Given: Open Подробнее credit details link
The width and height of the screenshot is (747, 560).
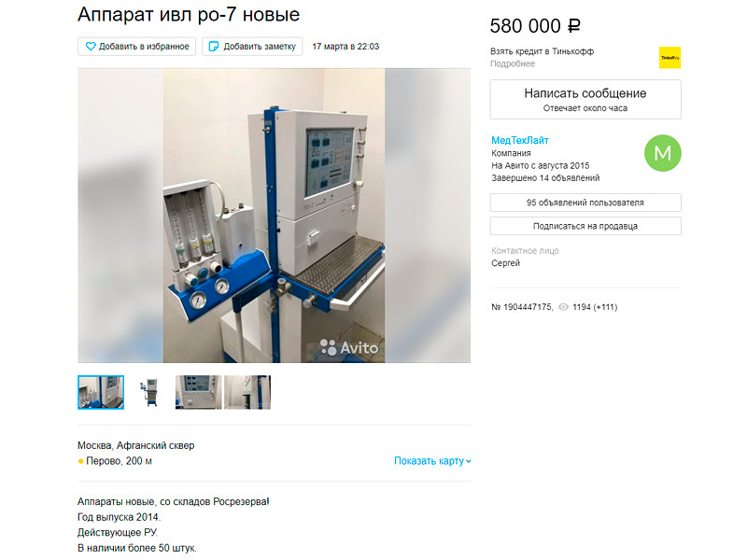Looking at the screenshot, I should point(512,63).
